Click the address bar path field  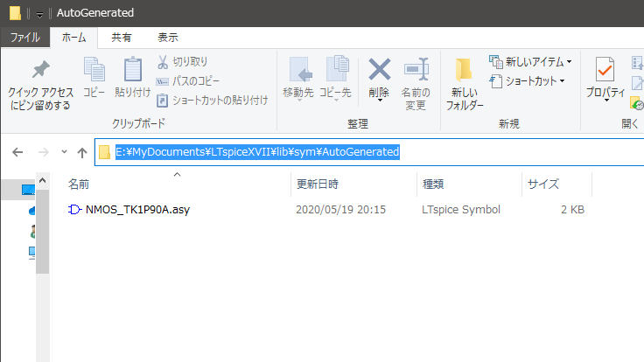[x=369, y=152]
